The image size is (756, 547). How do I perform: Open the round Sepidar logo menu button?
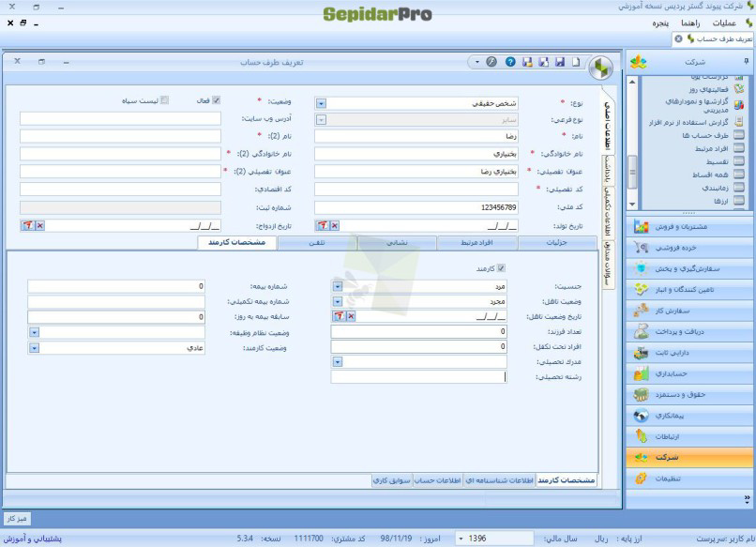(x=600, y=68)
